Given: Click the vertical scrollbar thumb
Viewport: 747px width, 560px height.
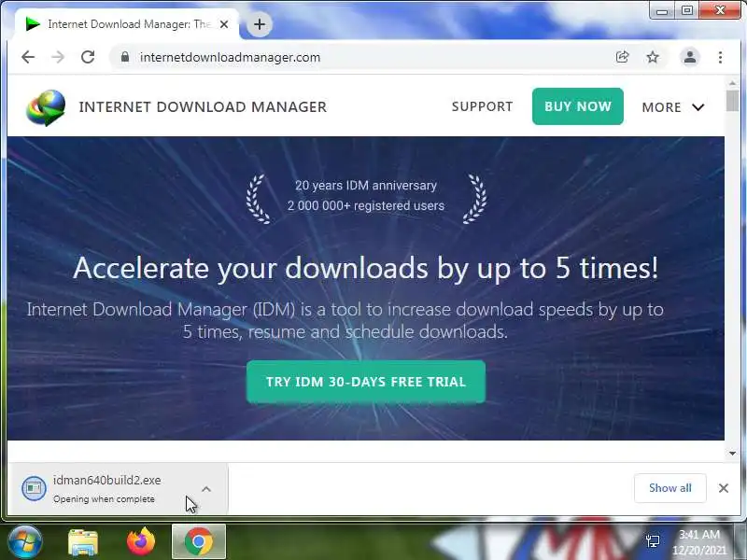Looking at the screenshot, I should click(733, 101).
